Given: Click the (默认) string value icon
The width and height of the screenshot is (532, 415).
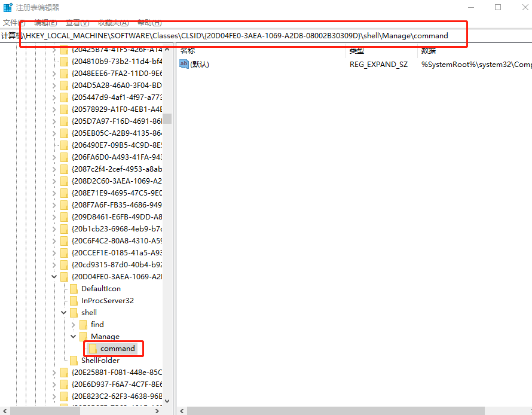Looking at the screenshot, I should pos(184,64).
